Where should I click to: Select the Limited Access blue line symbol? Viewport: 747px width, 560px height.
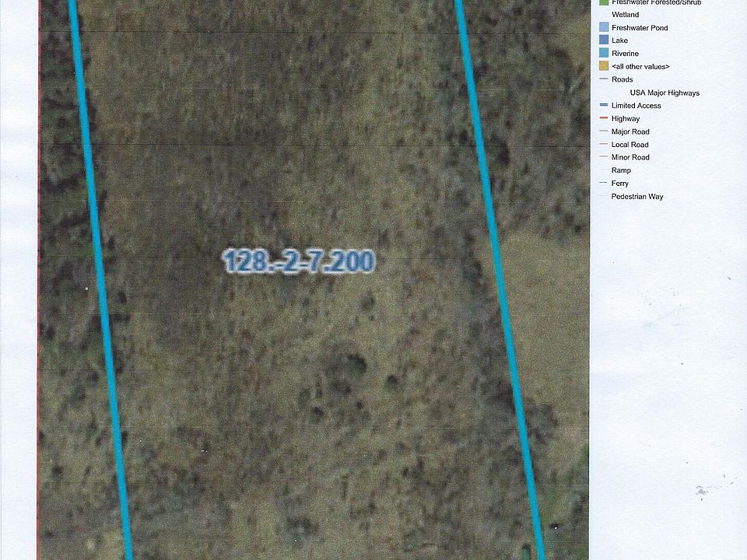tap(604, 105)
